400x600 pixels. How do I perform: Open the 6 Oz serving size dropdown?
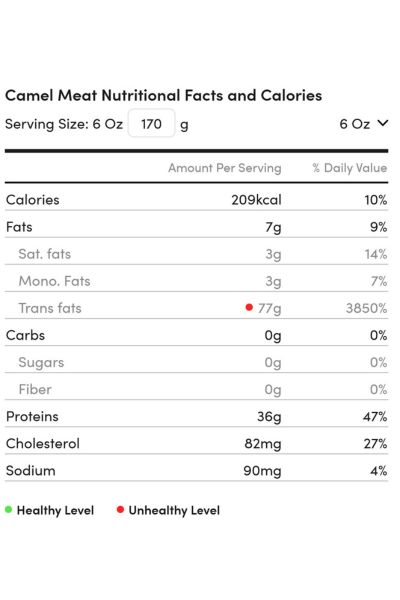pos(364,124)
